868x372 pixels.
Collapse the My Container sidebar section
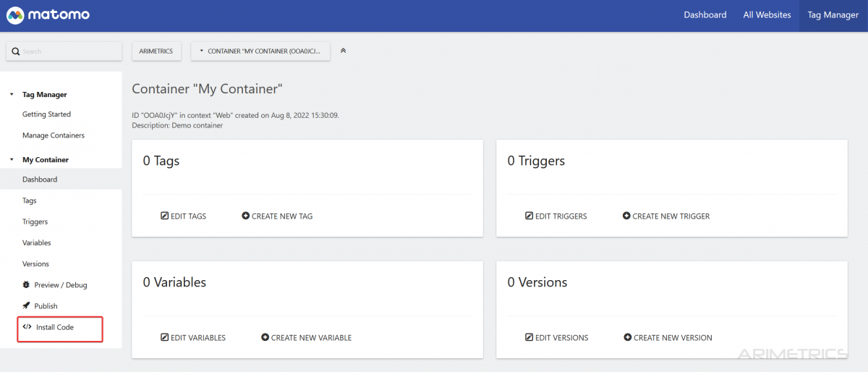(x=12, y=160)
